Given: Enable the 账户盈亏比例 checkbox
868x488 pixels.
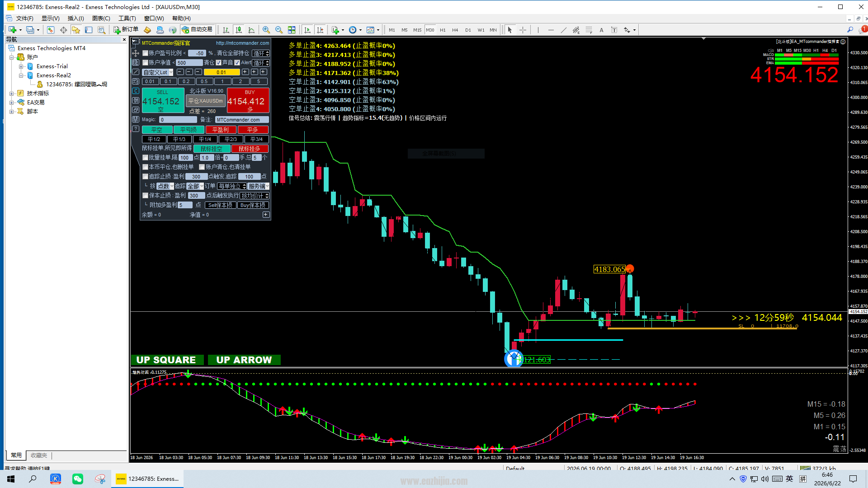Looking at the screenshot, I should click(x=146, y=53).
